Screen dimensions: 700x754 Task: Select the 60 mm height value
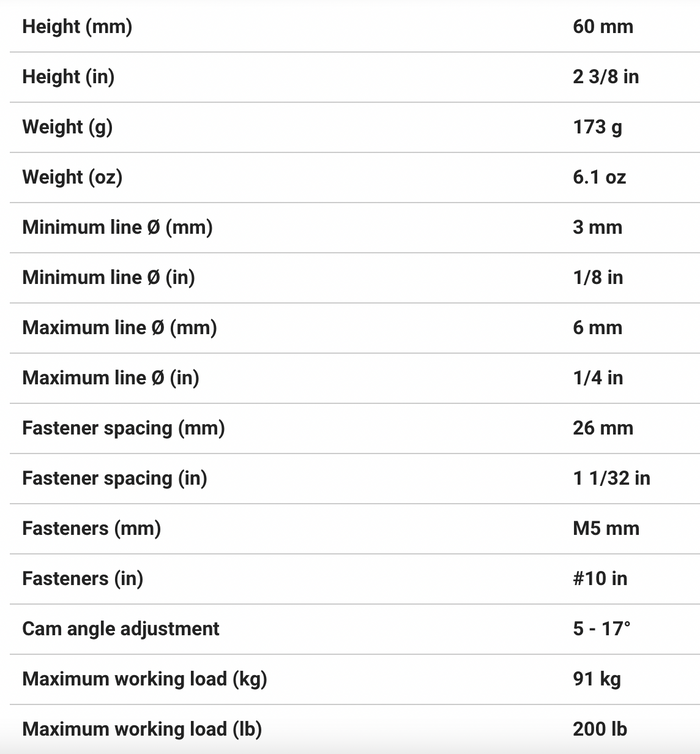[x=603, y=26]
